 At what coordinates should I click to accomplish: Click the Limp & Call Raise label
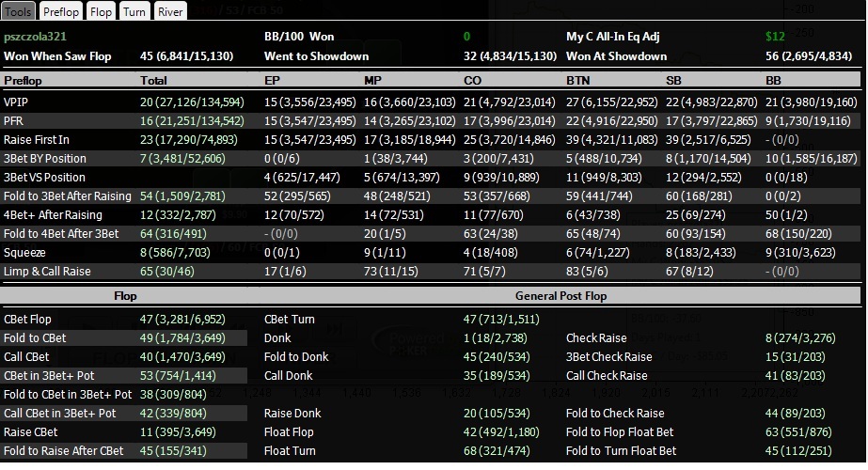tap(47, 272)
